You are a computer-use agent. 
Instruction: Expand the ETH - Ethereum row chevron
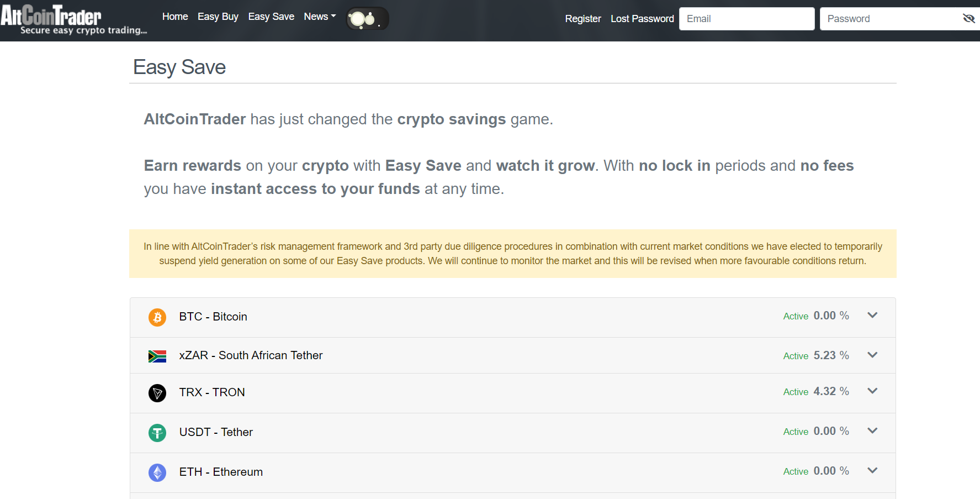point(872,471)
